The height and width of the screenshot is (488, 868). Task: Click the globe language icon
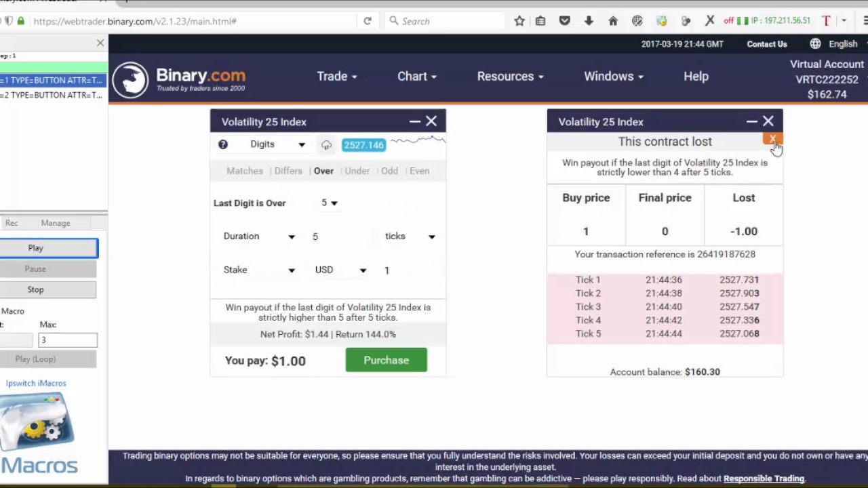tap(815, 43)
